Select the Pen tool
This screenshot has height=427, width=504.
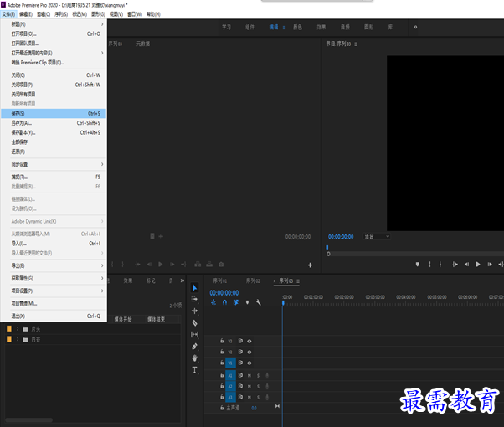coord(194,347)
